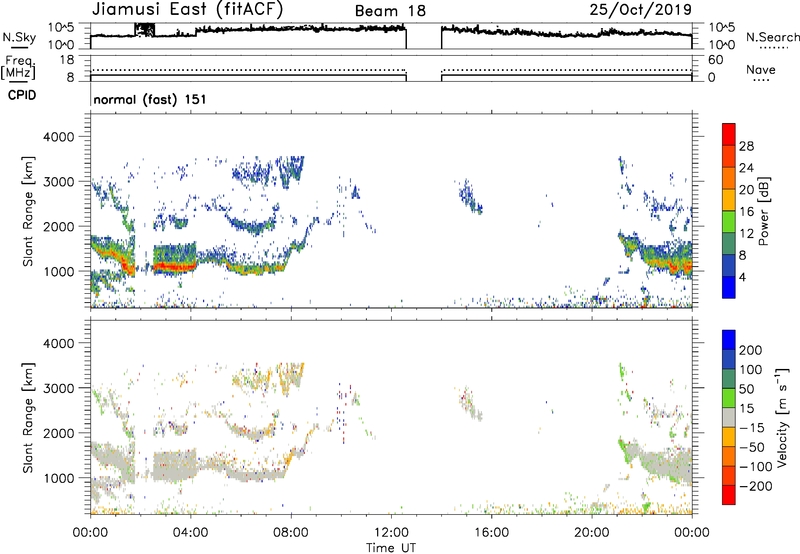Click '4000' on the power panel range axis
This screenshot has height=554, width=800.
tap(59, 137)
